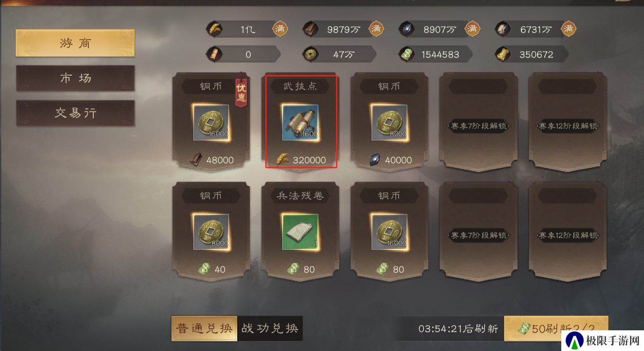Click the wood resource icon showing 9879万

pyautogui.click(x=311, y=29)
